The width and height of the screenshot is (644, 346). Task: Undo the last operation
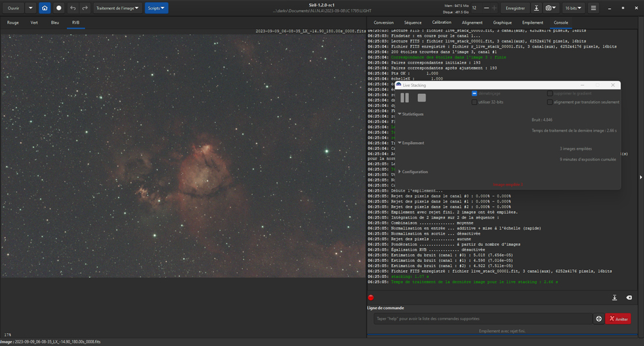tap(73, 8)
